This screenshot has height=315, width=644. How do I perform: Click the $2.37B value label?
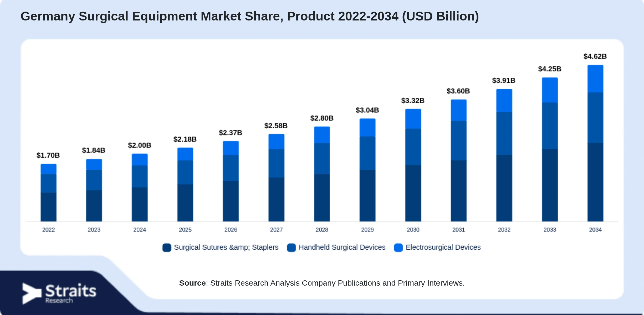pyautogui.click(x=231, y=133)
